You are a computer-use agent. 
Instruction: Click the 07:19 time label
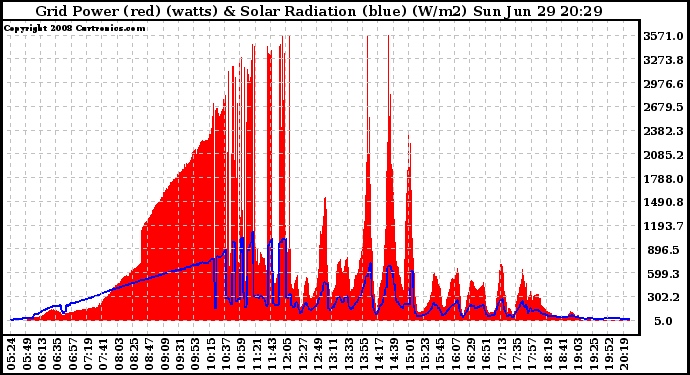[x=88, y=353]
